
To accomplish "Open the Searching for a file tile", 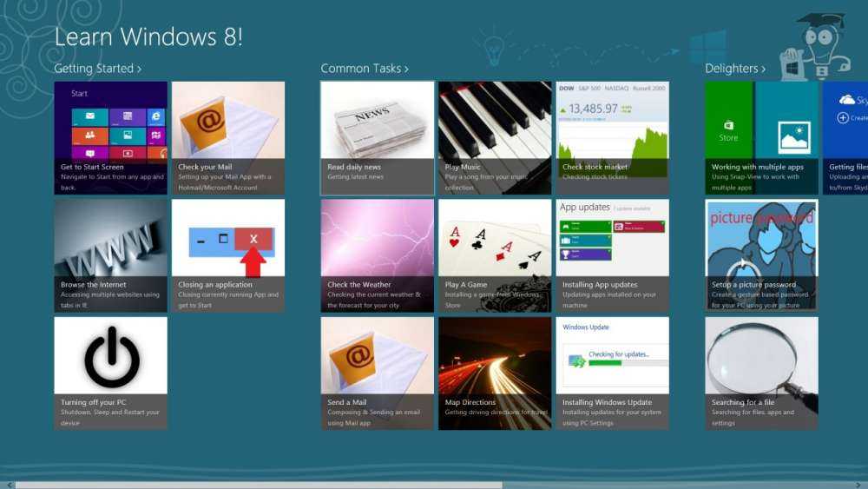I will 762,373.
